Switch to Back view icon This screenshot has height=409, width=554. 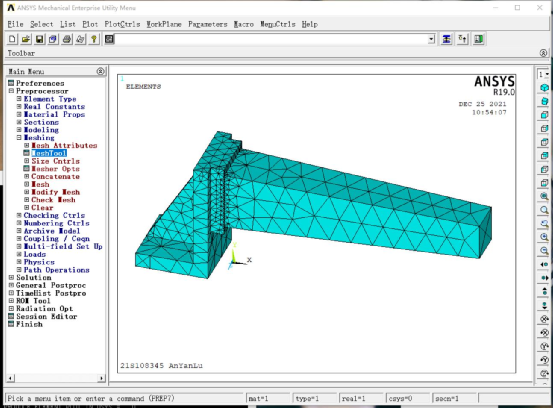[x=544, y=155]
